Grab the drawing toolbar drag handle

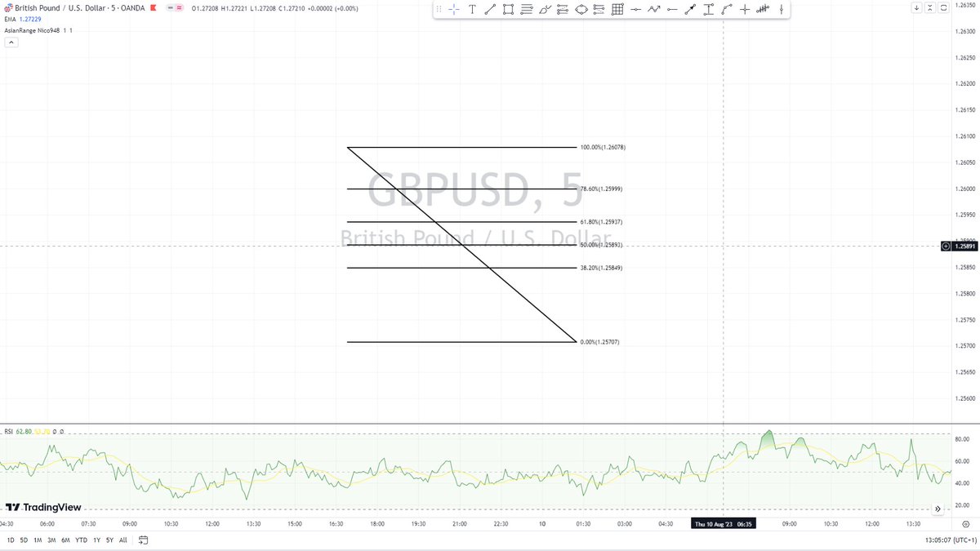point(439,10)
